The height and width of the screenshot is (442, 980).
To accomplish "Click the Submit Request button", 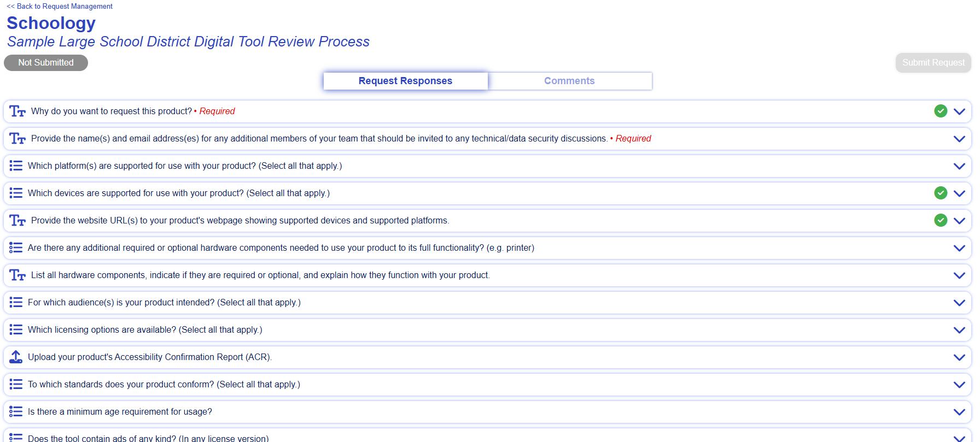I will pos(933,62).
